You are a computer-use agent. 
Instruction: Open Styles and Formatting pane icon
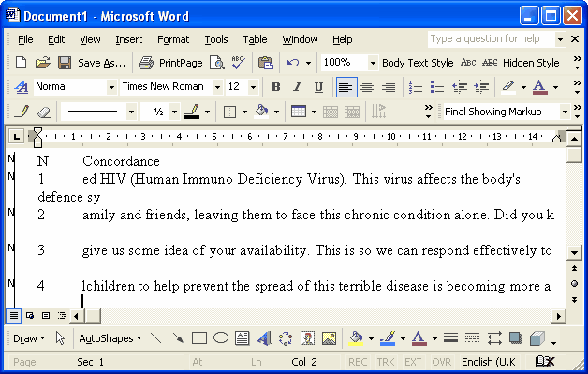[x=22, y=87]
